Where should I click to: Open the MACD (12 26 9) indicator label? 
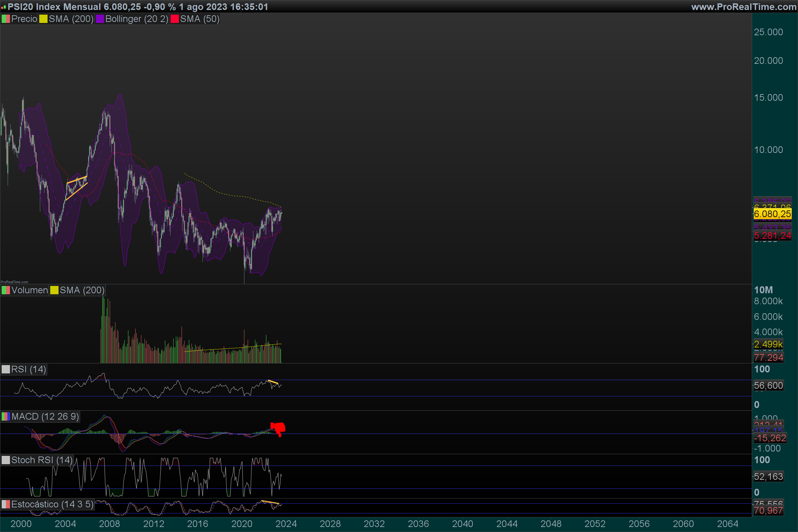(45, 417)
